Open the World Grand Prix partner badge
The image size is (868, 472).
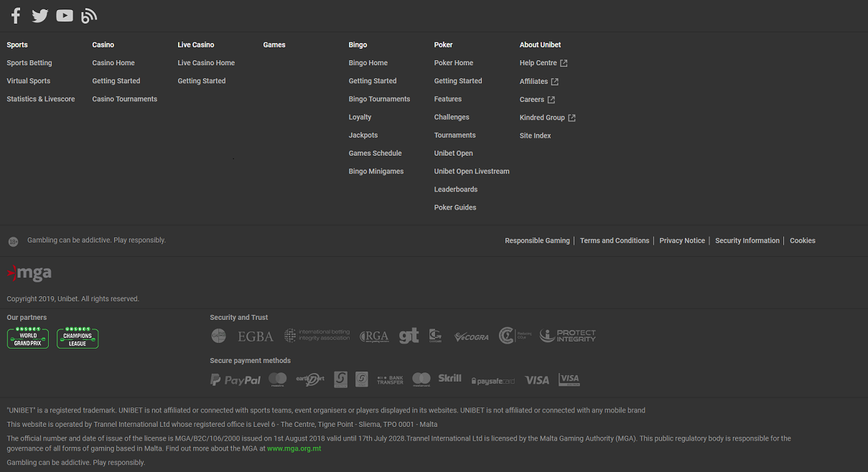28,338
